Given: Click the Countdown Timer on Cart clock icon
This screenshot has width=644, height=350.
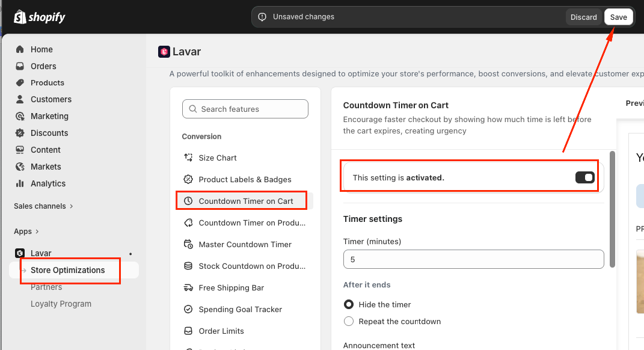Looking at the screenshot, I should (188, 201).
